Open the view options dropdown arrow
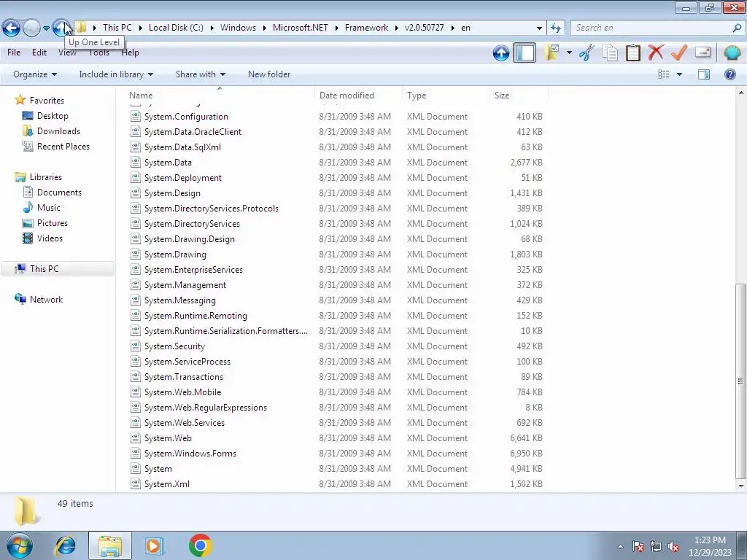 pos(679,74)
